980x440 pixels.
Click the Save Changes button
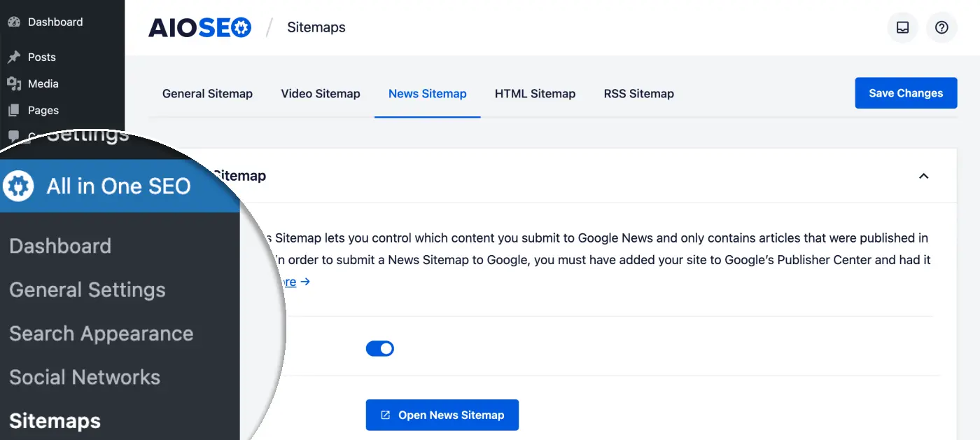[906, 92]
